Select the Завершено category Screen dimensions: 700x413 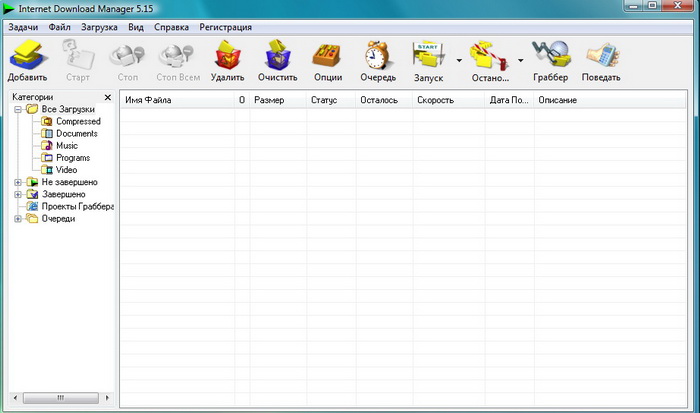pyautogui.click(x=63, y=194)
